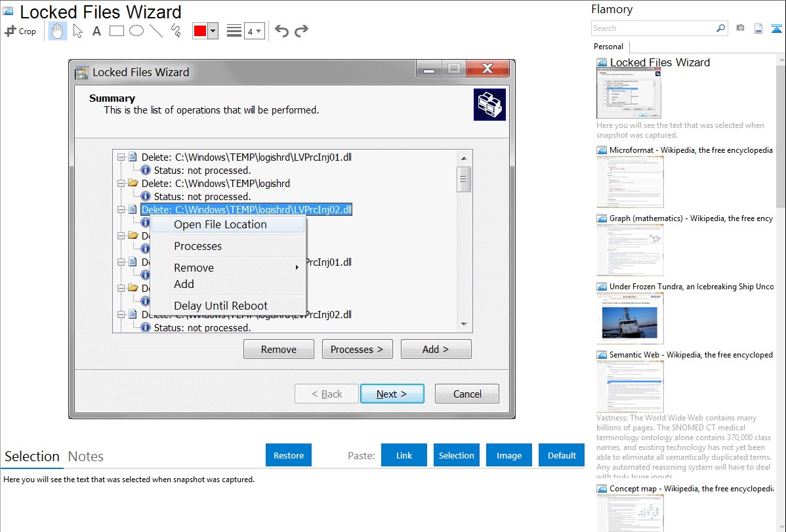Open the Under Frozen Tundra snapshot thumbnail

click(630, 318)
